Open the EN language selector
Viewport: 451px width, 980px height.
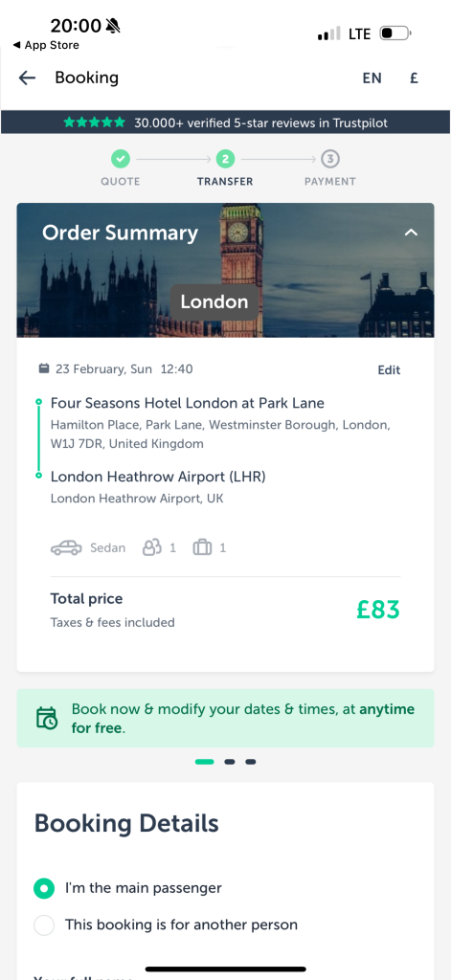(372, 78)
